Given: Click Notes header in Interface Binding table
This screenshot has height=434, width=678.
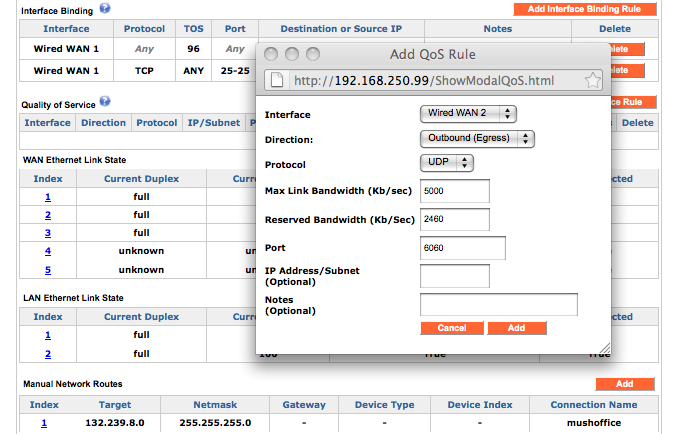Looking at the screenshot, I should click(498, 29).
